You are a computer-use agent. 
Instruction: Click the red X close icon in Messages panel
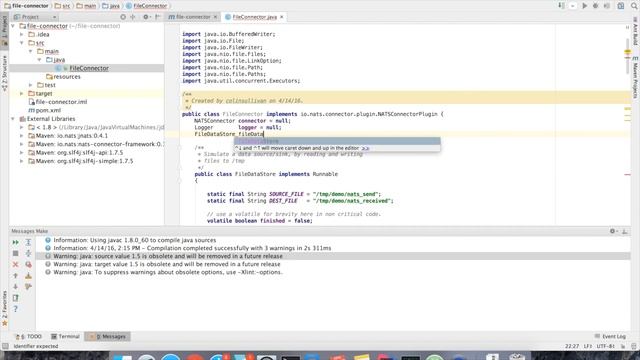click(16, 264)
